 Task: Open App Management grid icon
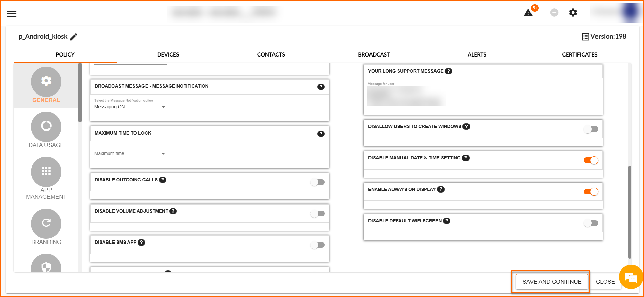point(46,172)
